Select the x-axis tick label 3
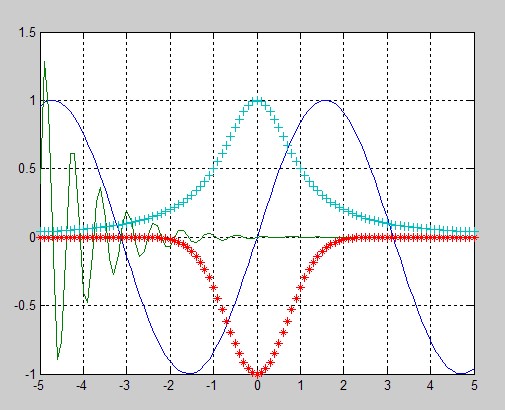The width and height of the screenshot is (505, 410). pos(387,386)
